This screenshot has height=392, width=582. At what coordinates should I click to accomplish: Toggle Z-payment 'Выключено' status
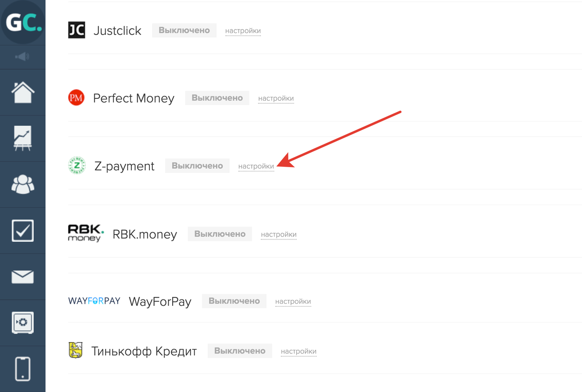pyautogui.click(x=197, y=166)
